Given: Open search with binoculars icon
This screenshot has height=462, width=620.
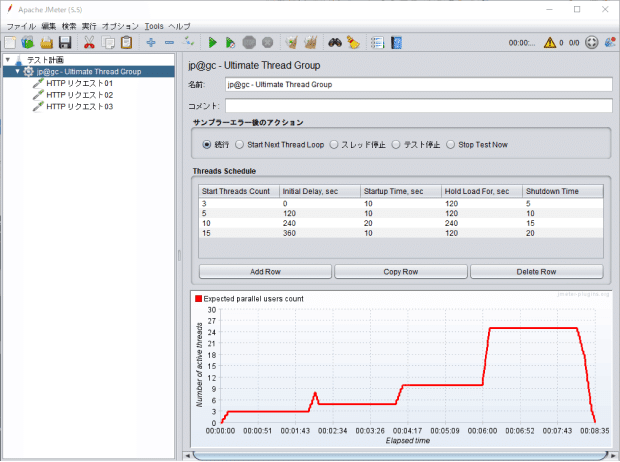Looking at the screenshot, I should [x=335, y=42].
